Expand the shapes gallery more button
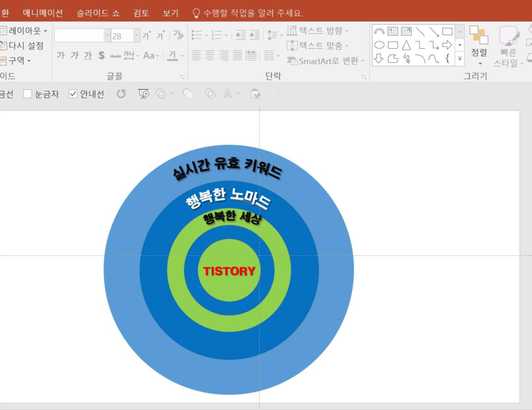 460,58
